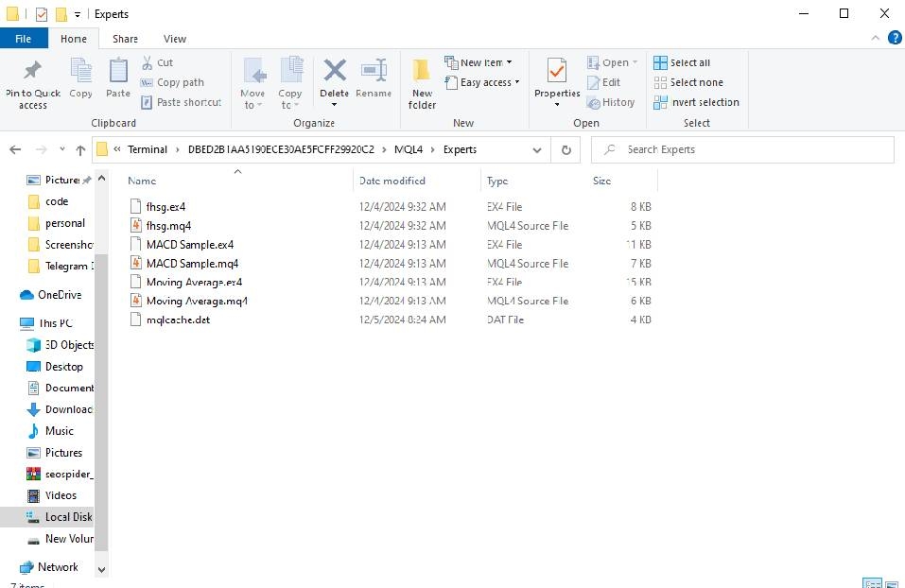Screen dimensions: 905x588
Task: Click the New folder icon
Action: (422, 70)
